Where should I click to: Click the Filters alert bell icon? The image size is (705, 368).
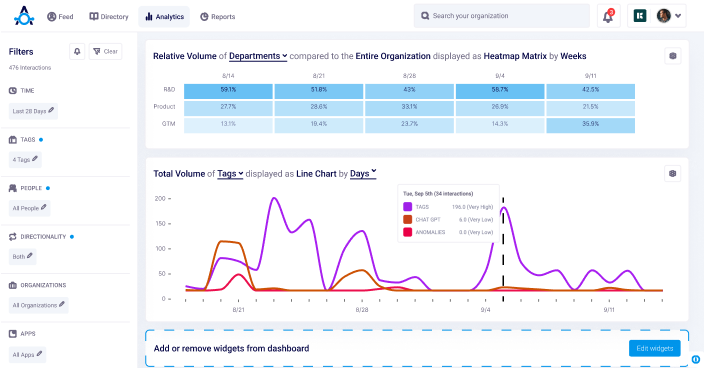tap(77, 51)
